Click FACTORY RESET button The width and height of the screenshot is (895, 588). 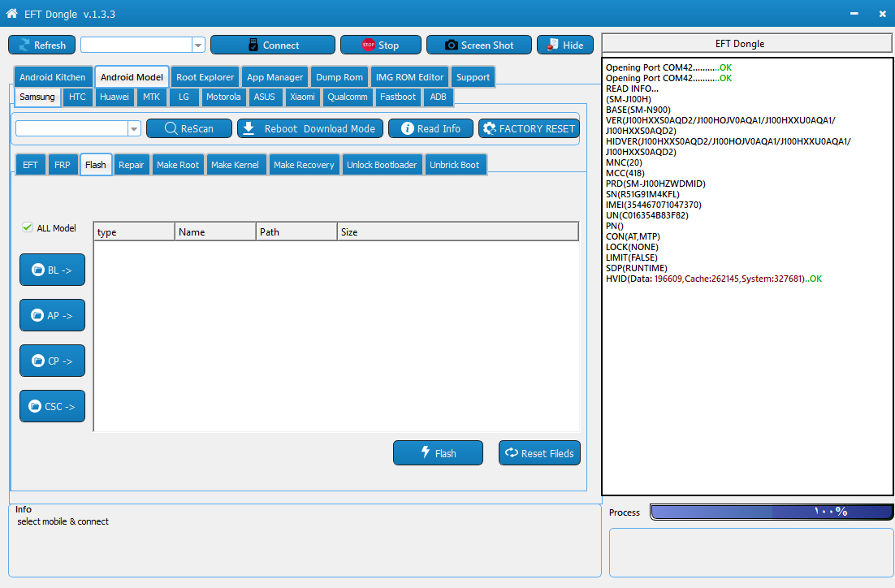click(530, 128)
